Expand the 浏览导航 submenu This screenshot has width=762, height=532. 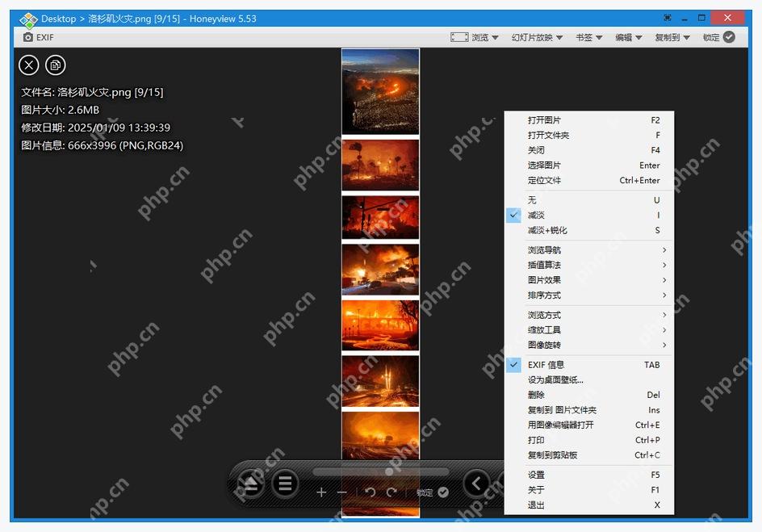click(x=589, y=250)
